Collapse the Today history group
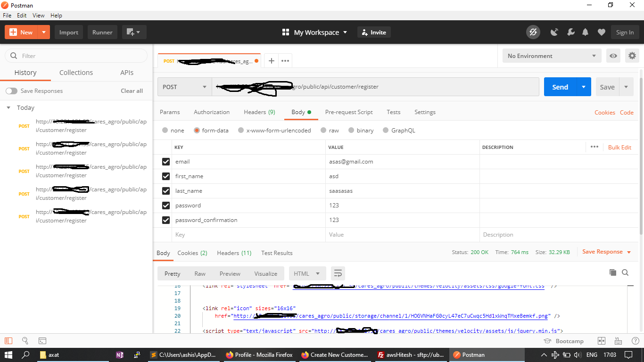644x362 pixels. pos(8,107)
